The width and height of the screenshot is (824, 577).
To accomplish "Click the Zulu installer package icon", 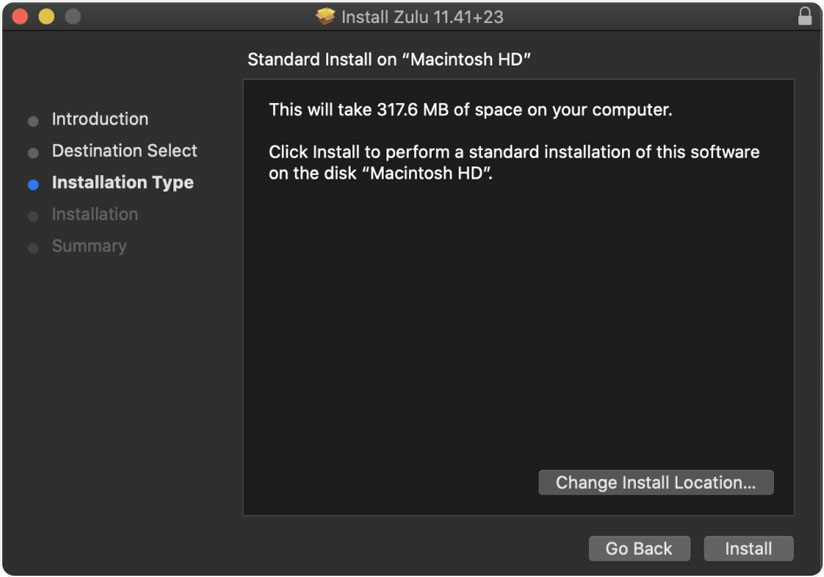I will pyautogui.click(x=325, y=17).
